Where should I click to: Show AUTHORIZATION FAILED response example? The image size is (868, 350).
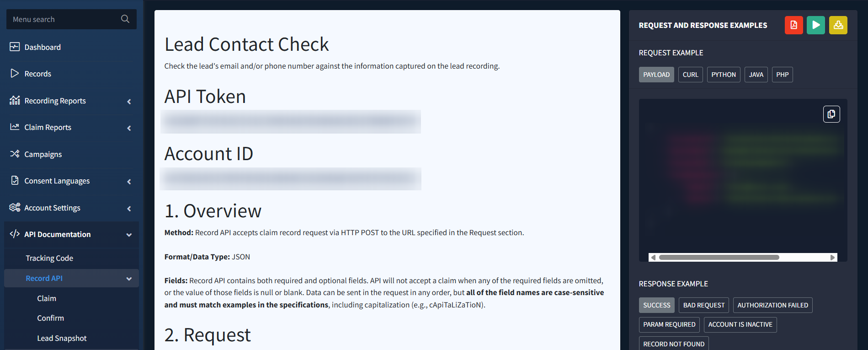pos(772,305)
